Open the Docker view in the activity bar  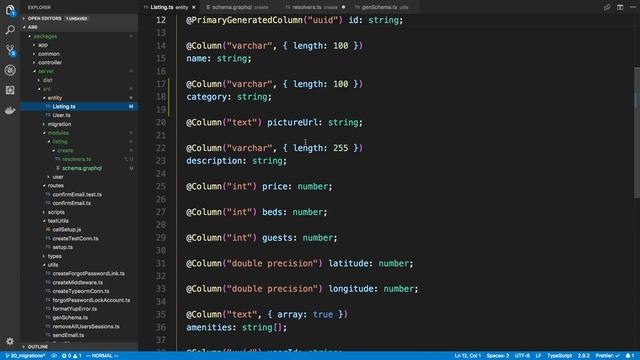pos(10,110)
